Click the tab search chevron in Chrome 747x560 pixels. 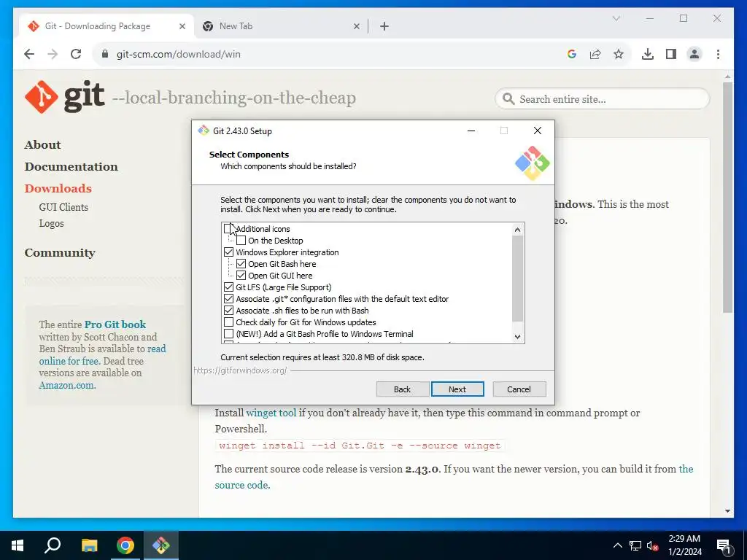(616, 18)
